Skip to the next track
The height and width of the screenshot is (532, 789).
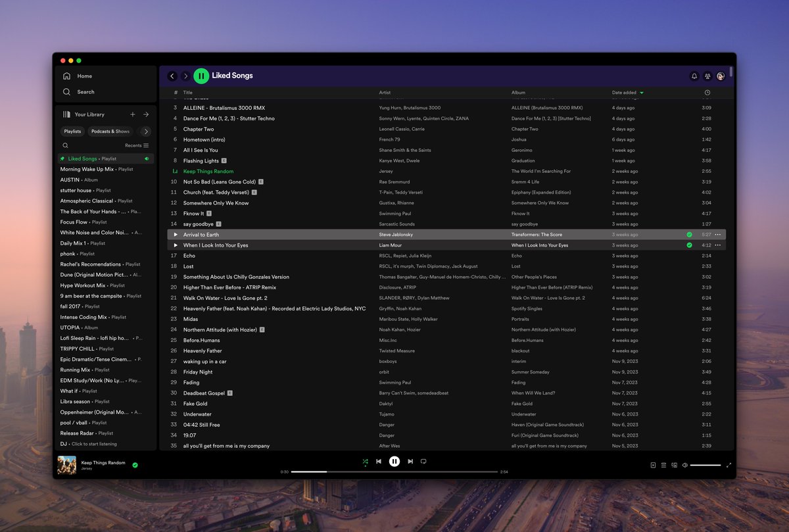410,462
